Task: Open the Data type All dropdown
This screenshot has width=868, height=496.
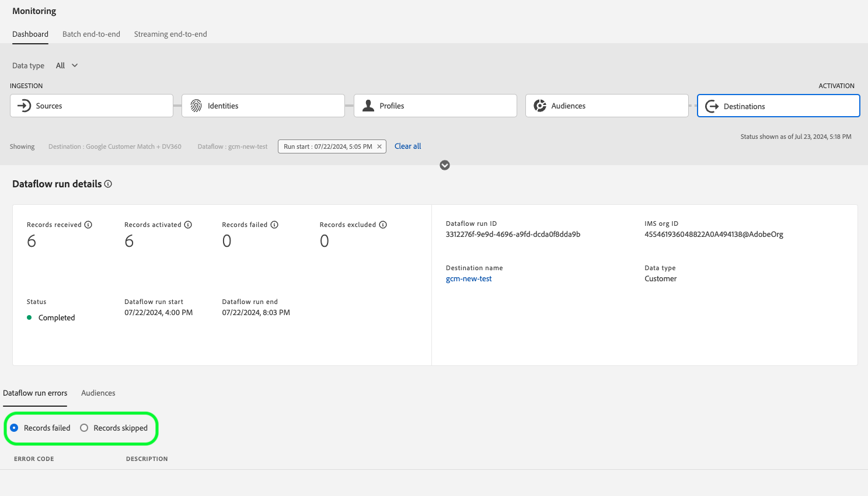Action: [x=67, y=65]
